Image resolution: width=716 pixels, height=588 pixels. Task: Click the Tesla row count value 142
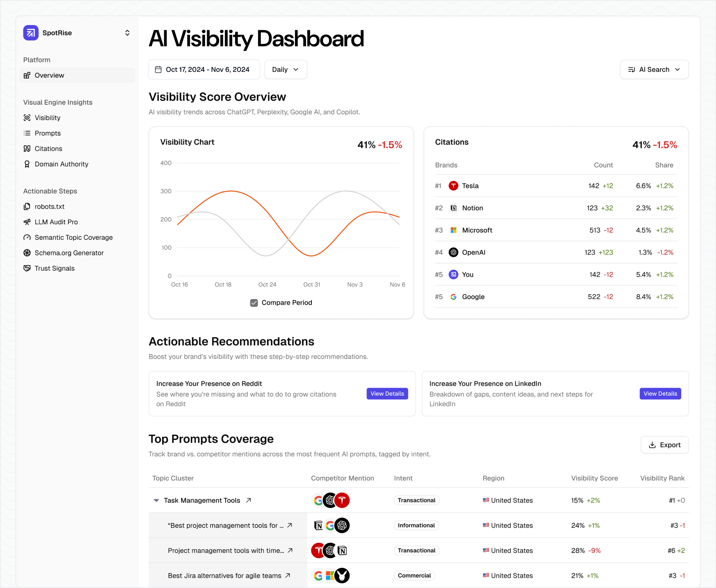593,186
